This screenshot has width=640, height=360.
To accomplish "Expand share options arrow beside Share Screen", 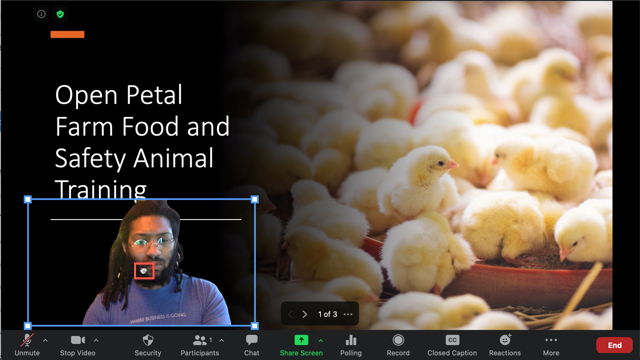I will pos(321,340).
